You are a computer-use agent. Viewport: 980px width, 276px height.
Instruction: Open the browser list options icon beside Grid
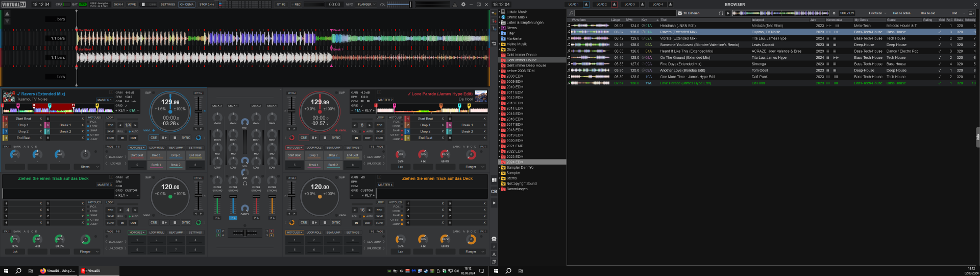971,13
